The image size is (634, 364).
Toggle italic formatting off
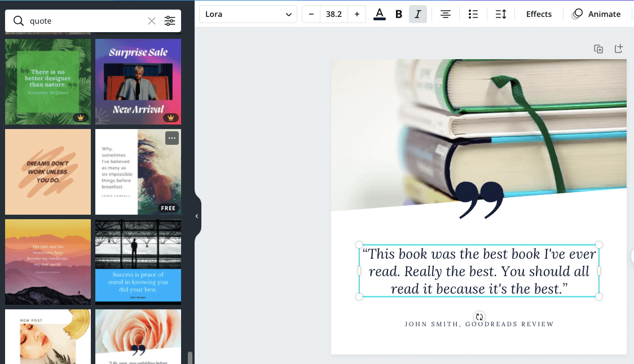point(417,14)
